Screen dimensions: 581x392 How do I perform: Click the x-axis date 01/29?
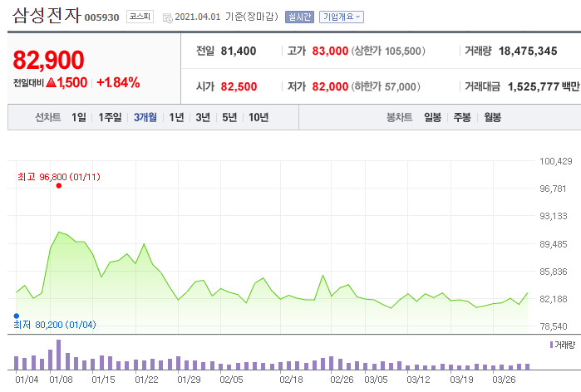point(189,380)
